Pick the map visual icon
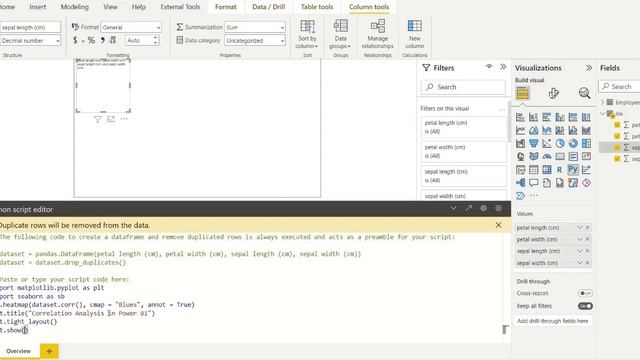Screen dimensions: 640x360 tap(520, 157)
